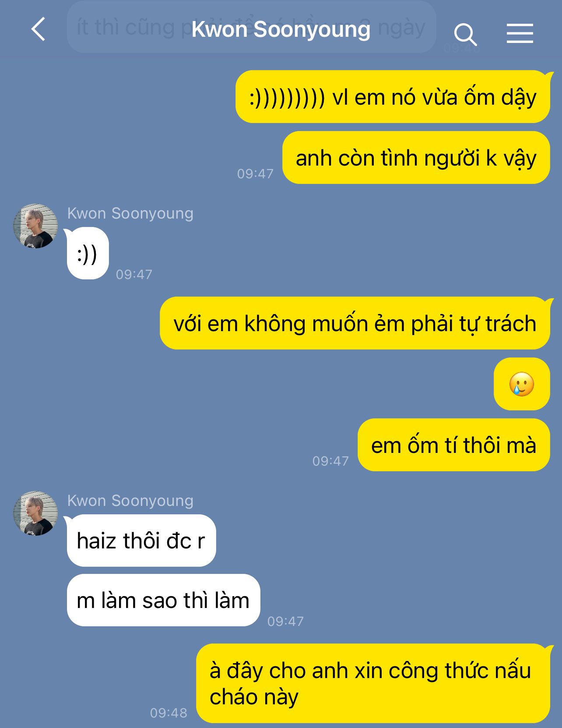Open search in chat

tap(465, 35)
